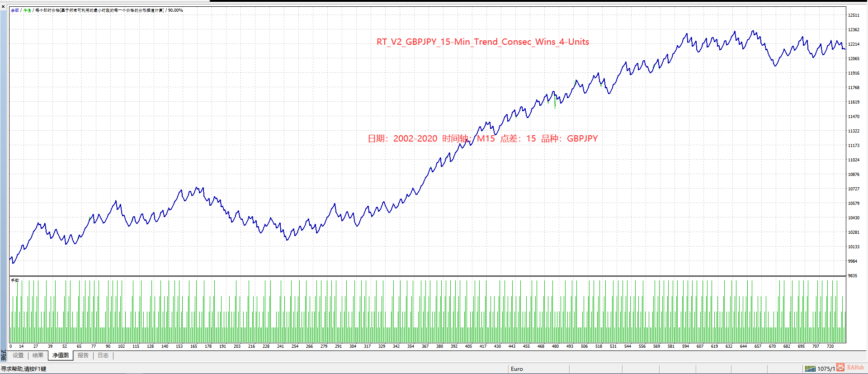Close the strategy tester panel
The image size is (868, 374).
[x=3, y=6]
